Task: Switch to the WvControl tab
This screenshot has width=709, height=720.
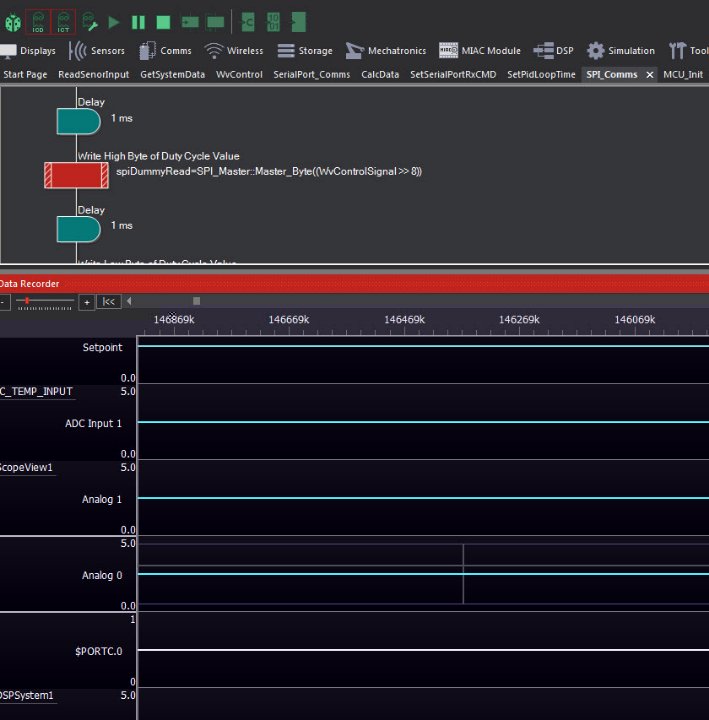Action: [x=239, y=74]
